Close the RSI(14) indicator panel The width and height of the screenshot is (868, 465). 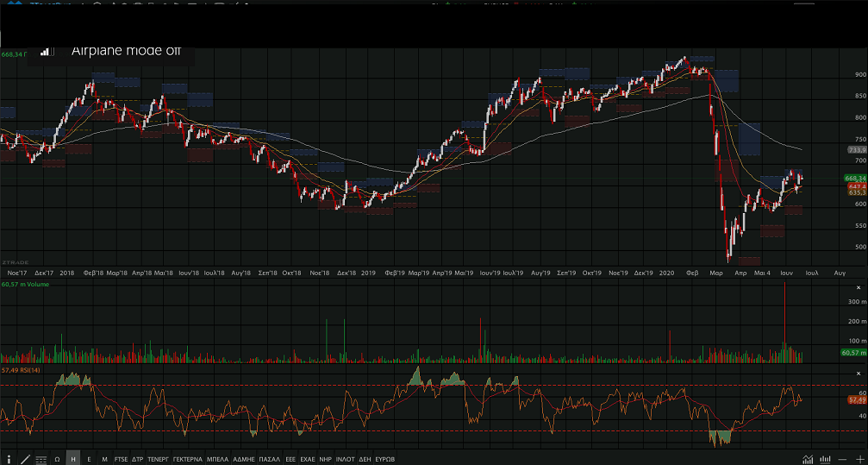(857, 371)
